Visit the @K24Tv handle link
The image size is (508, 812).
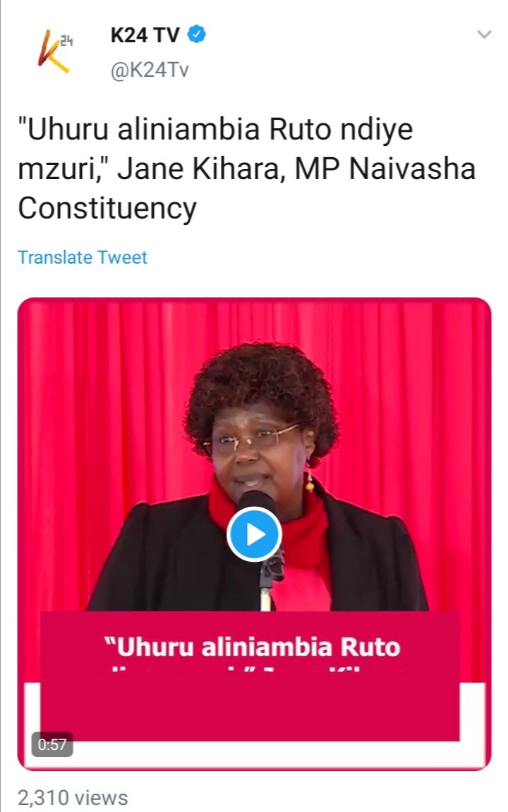[150, 70]
